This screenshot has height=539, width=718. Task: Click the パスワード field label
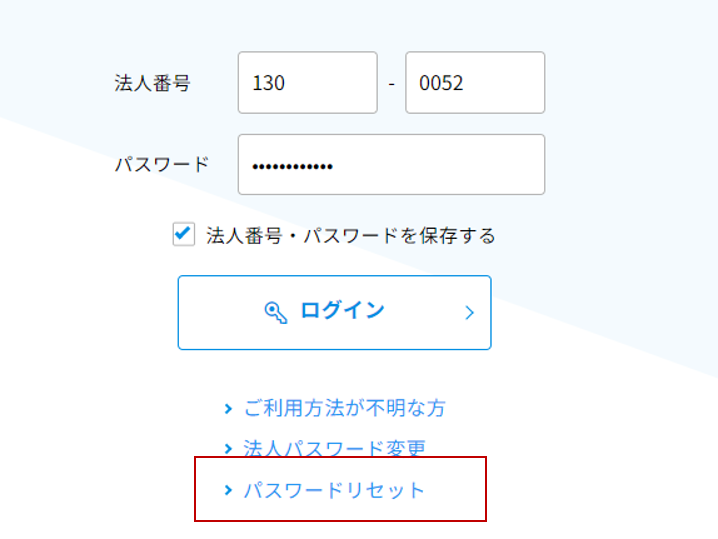point(162,164)
